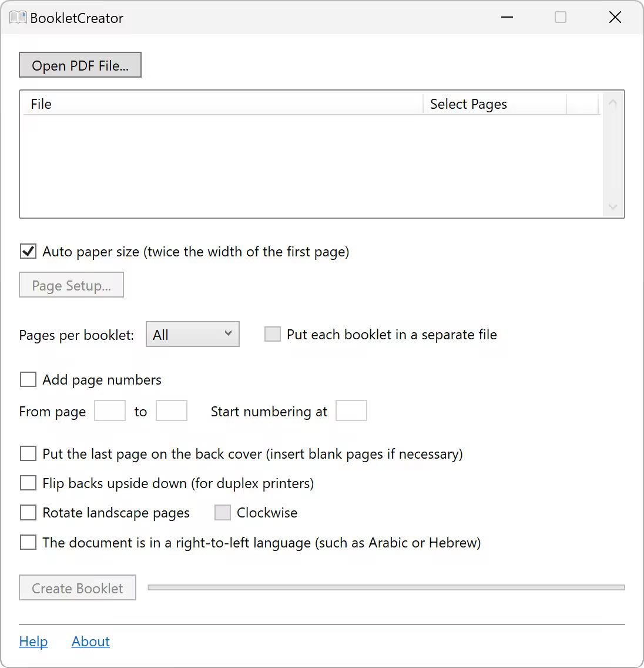
Task: Enable Flip backs upside down option
Action: 28,483
